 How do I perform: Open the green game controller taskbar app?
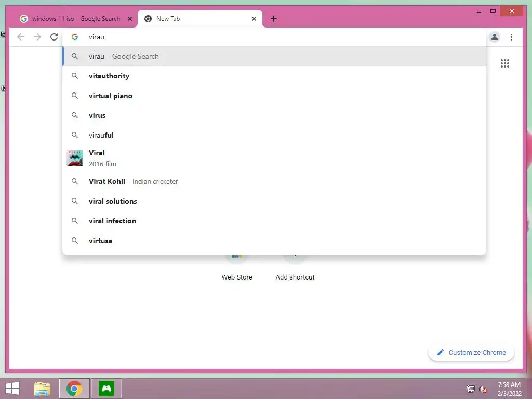pos(107,389)
